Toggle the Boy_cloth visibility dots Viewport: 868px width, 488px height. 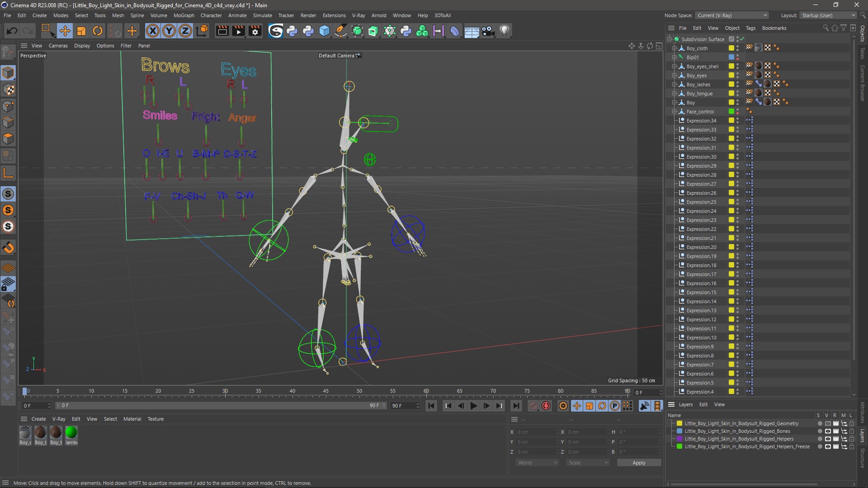tap(738, 48)
